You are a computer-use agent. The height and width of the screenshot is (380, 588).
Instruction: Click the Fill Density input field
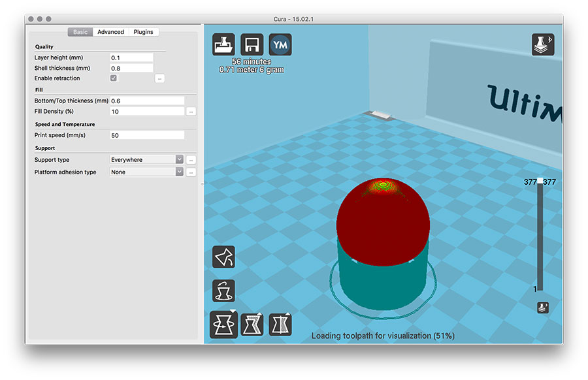[x=147, y=111]
